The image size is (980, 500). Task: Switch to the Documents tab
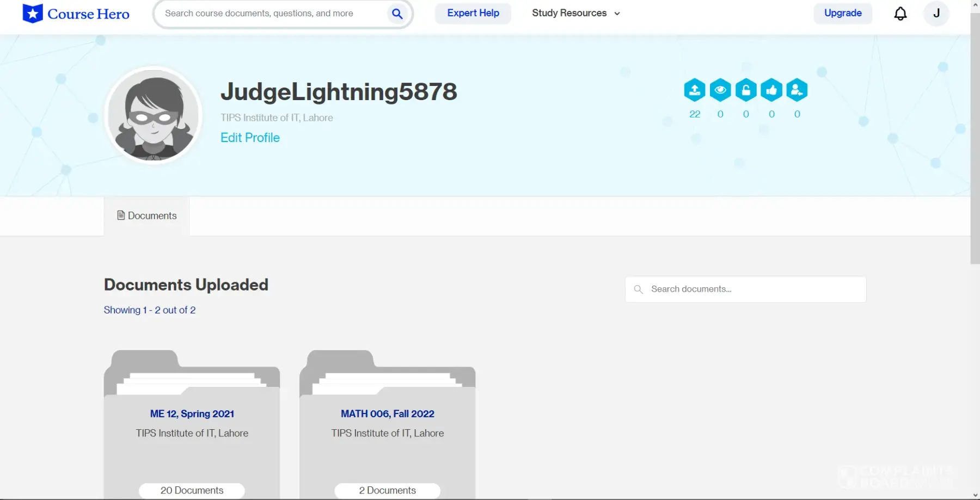pos(147,216)
